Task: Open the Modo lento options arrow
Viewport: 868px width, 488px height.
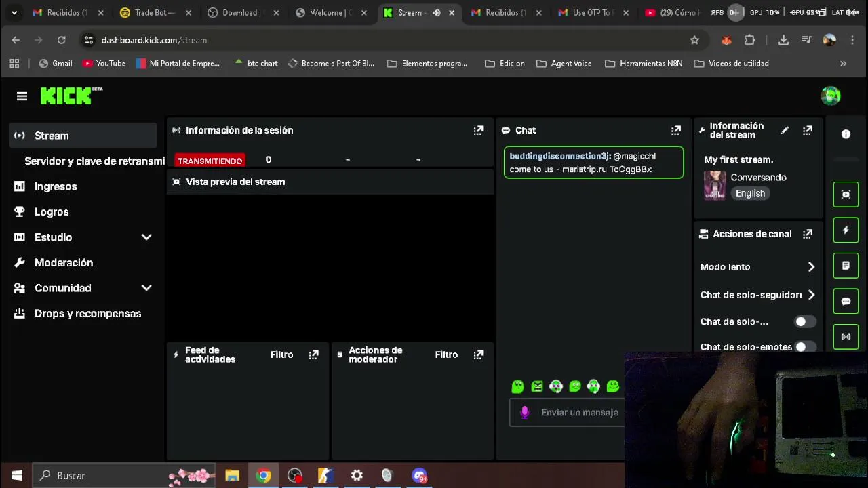Action: (811, 267)
